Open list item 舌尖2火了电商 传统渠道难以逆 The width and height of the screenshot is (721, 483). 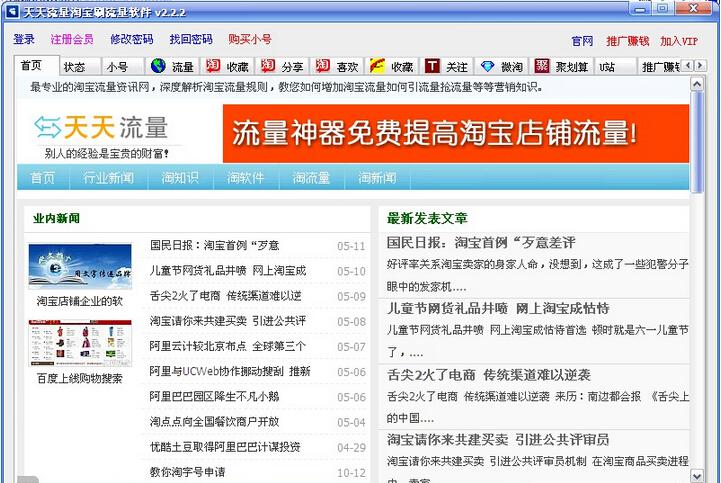[226, 296]
